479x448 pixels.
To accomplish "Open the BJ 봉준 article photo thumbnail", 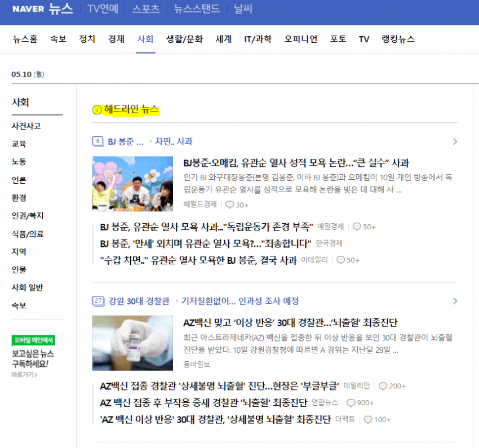I will click(x=132, y=184).
